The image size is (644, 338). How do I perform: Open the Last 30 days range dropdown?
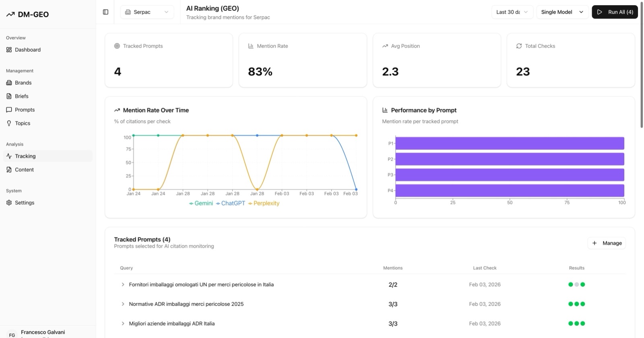pos(512,12)
